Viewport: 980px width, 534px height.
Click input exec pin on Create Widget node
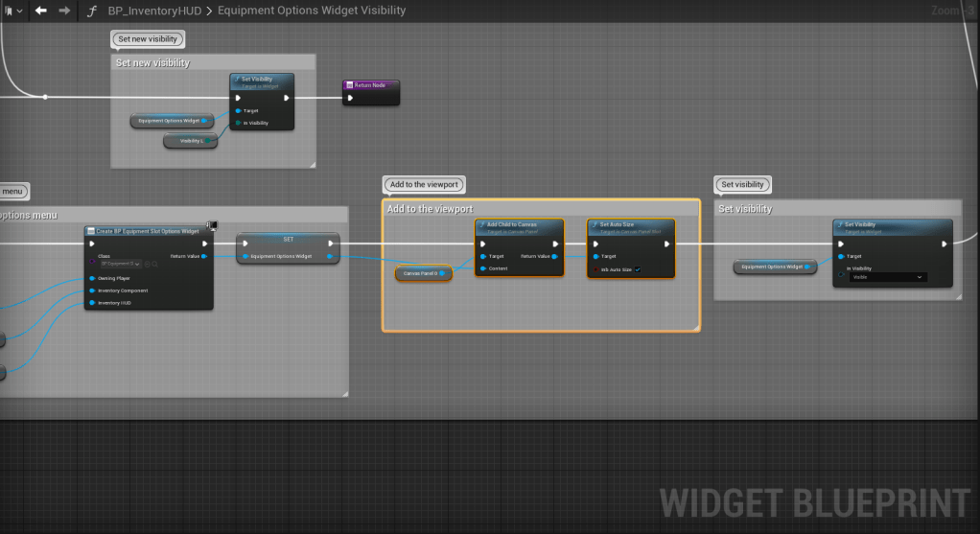pyautogui.click(x=92, y=244)
